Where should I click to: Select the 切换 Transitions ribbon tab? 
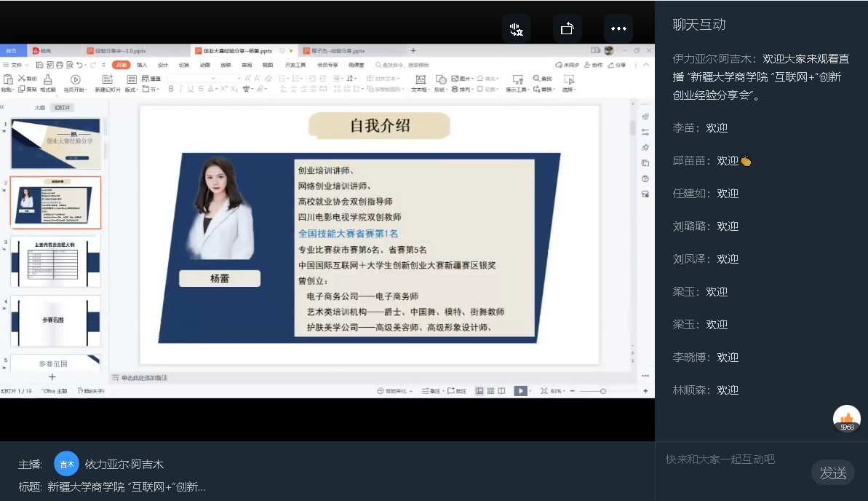tap(184, 65)
